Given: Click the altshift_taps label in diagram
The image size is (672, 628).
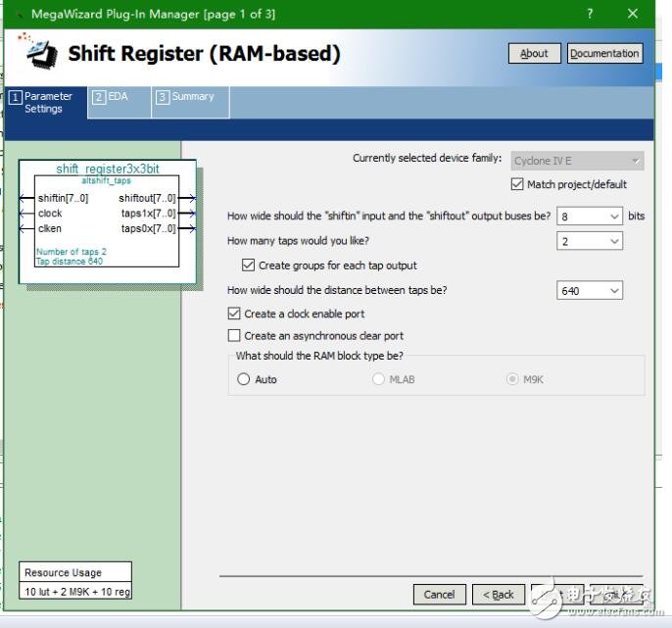Looking at the screenshot, I should [x=106, y=180].
